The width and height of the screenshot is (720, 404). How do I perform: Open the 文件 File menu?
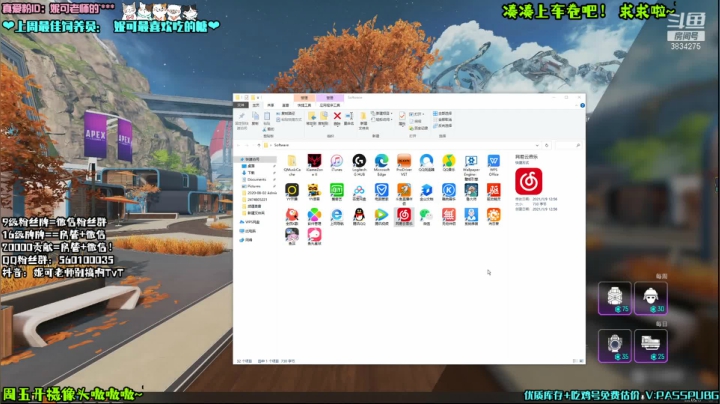point(241,105)
